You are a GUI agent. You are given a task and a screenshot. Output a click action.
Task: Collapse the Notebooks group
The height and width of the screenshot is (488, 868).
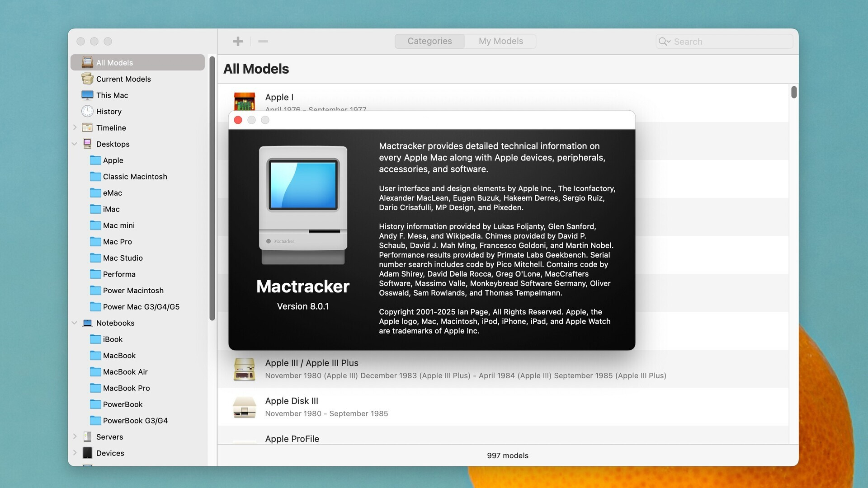75,323
